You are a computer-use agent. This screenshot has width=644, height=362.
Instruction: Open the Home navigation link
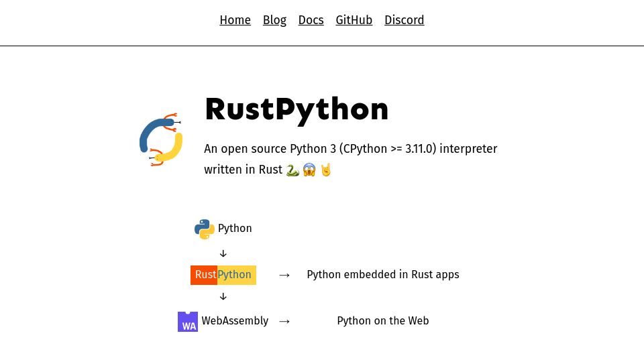click(x=235, y=20)
